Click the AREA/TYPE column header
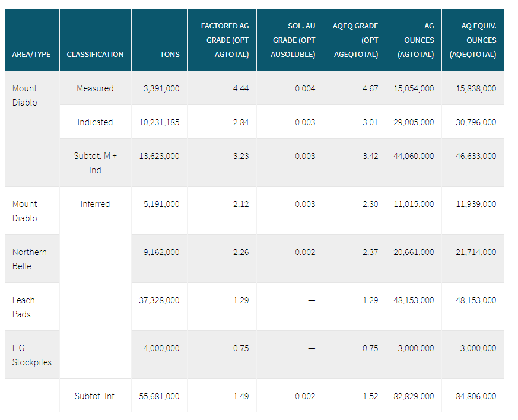 pyautogui.click(x=31, y=54)
